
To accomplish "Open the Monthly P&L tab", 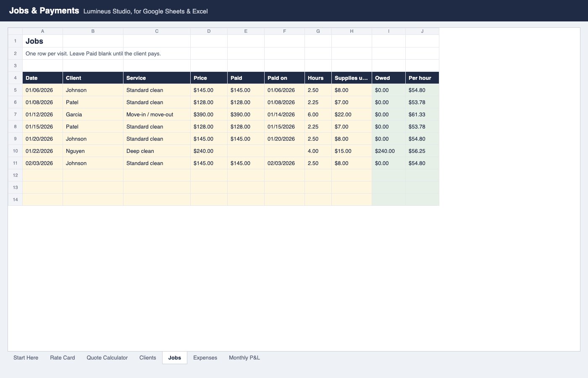I will pos(244,358).
